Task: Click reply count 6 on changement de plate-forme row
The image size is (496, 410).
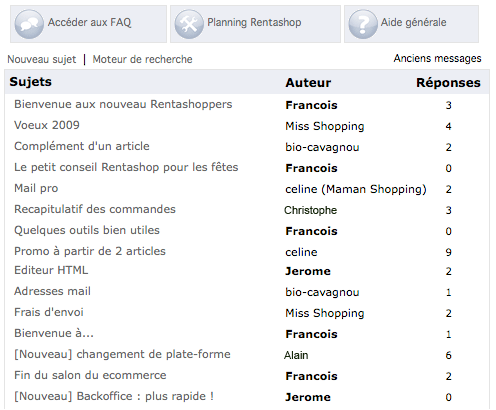Action: click(x=448, y=355)
